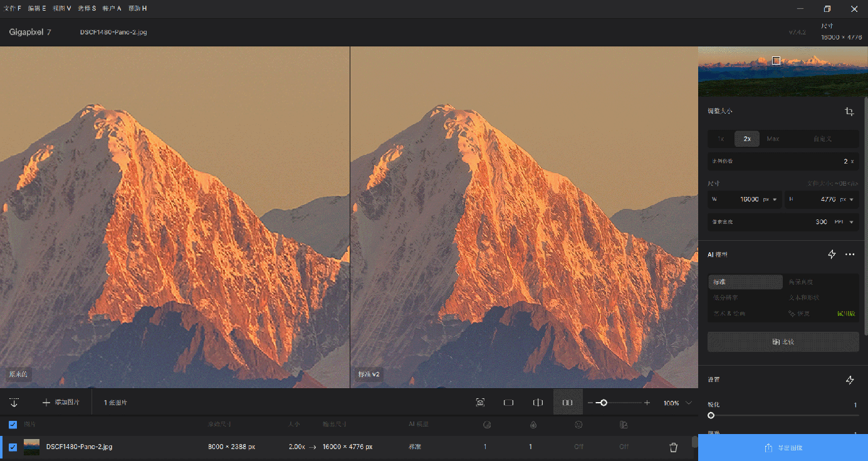Open the three-dot menu beside AI 模型
This screenshot has height=461, width=868.
coord(850,255)
